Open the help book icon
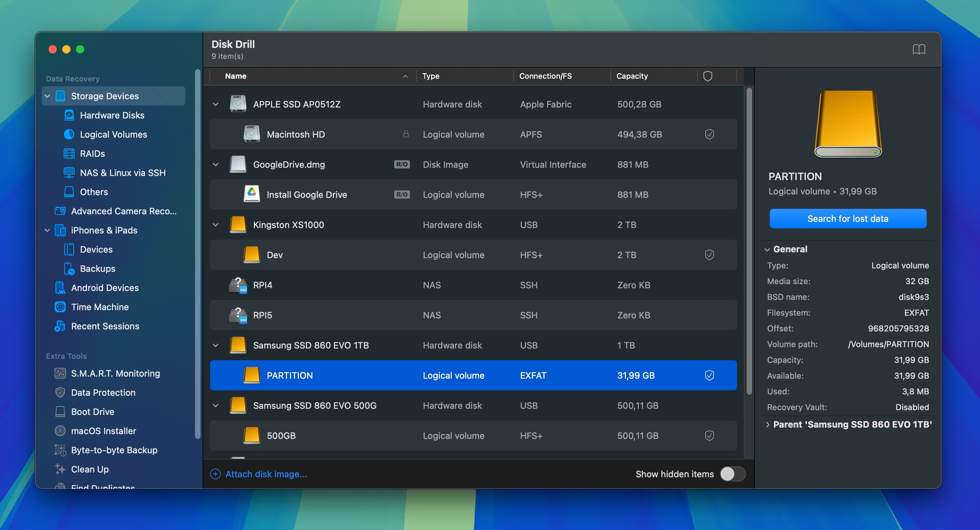 (919, 50)
